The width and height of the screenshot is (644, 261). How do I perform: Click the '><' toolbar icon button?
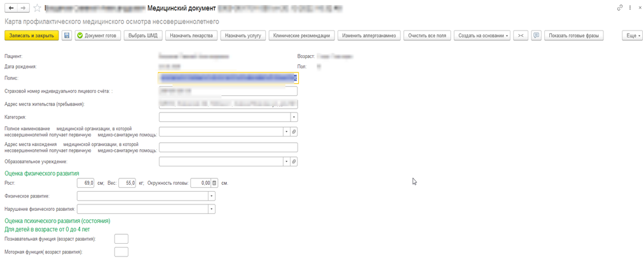point(521,36)
